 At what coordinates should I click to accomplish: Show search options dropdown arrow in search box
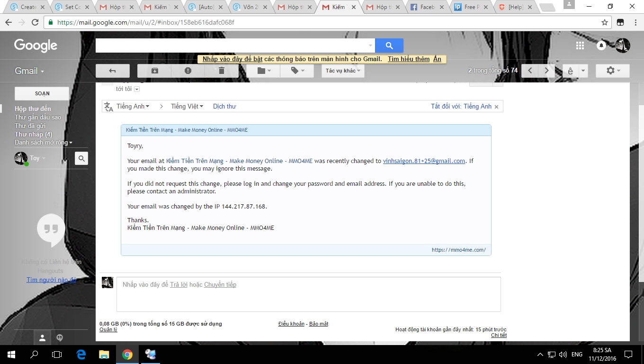click(x=370, y=45)
